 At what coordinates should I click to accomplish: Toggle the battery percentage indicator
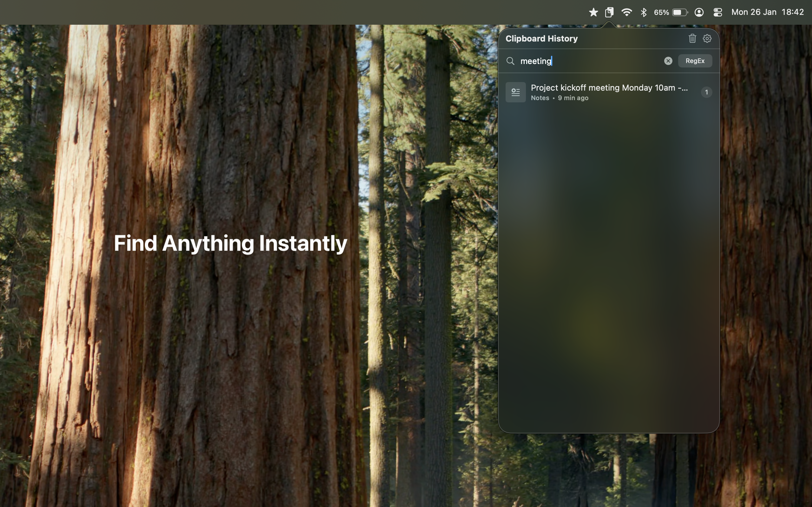(x=660, y=12)
